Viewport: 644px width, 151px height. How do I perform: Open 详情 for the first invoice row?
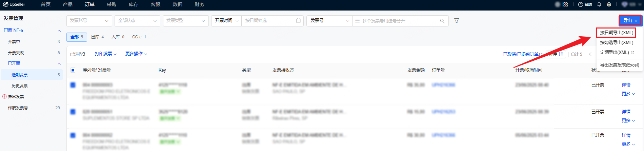tap(626, 85)
